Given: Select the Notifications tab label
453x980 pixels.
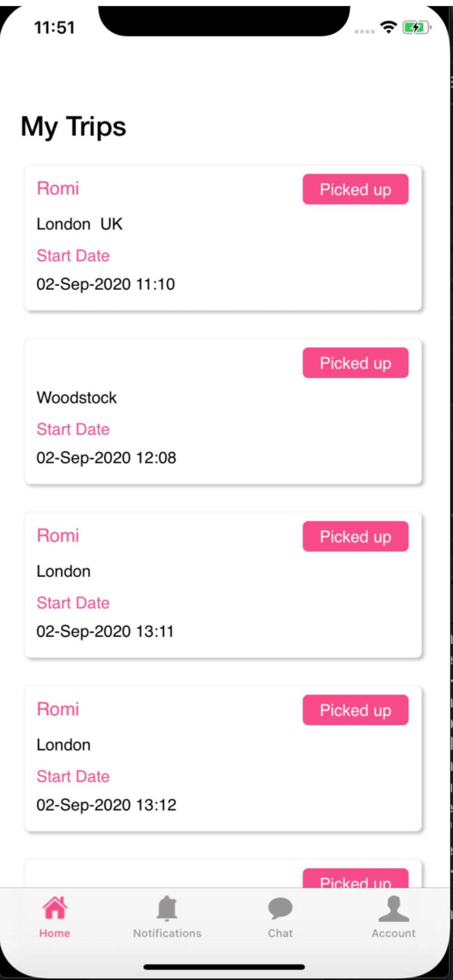Looking at the screenshot, I should click(167, 933).
